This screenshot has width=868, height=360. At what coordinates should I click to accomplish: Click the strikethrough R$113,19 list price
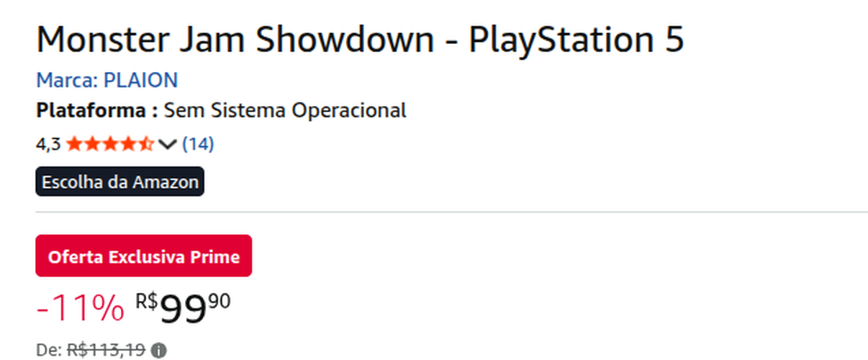tap(107, 351)
